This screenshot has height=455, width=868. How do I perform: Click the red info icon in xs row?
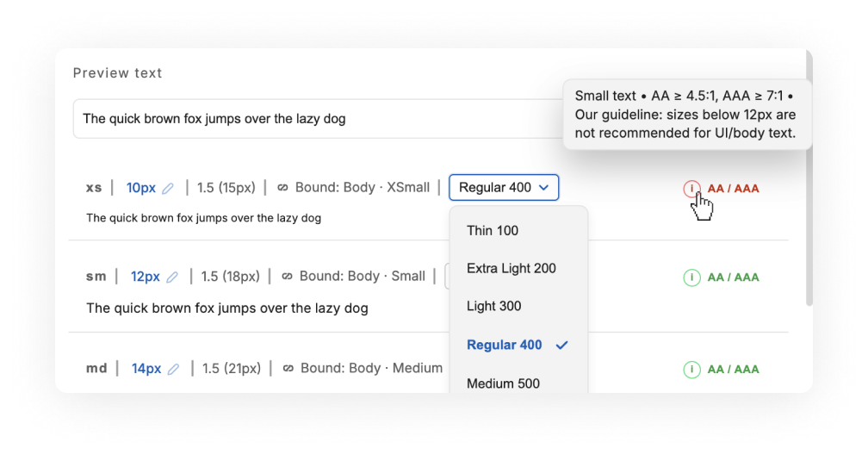pos(691,189)
